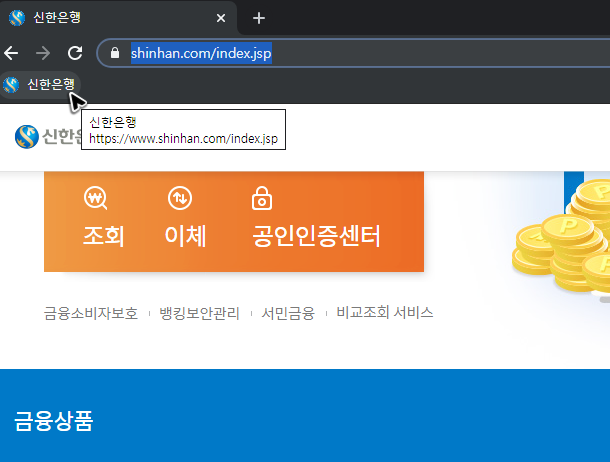Click the lock icon above 공인인증센터

coord(262,198)
